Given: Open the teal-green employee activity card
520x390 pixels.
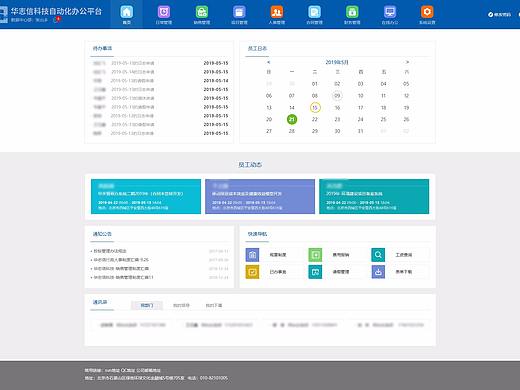Looking at the screenshot, I should click(x=374, y=196).
